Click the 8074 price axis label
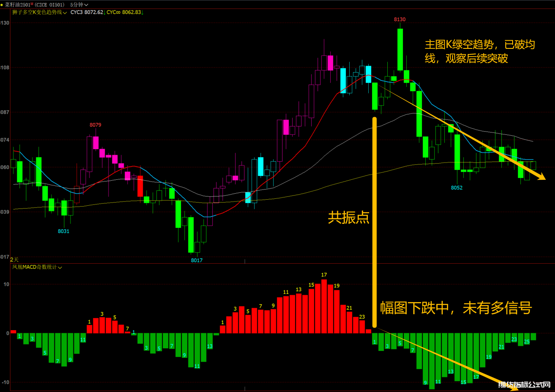Image resolution: width=555 pixels, height=392 pixels. 5,140
